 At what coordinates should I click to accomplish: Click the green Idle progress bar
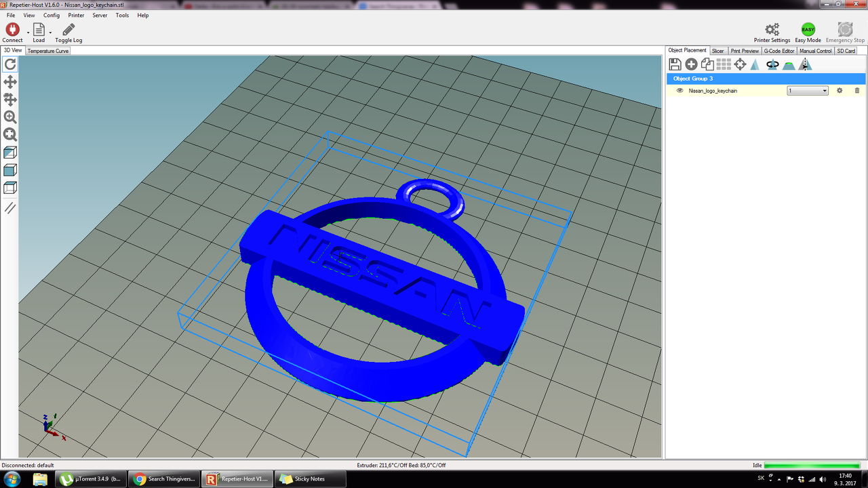tap(813, 466)
